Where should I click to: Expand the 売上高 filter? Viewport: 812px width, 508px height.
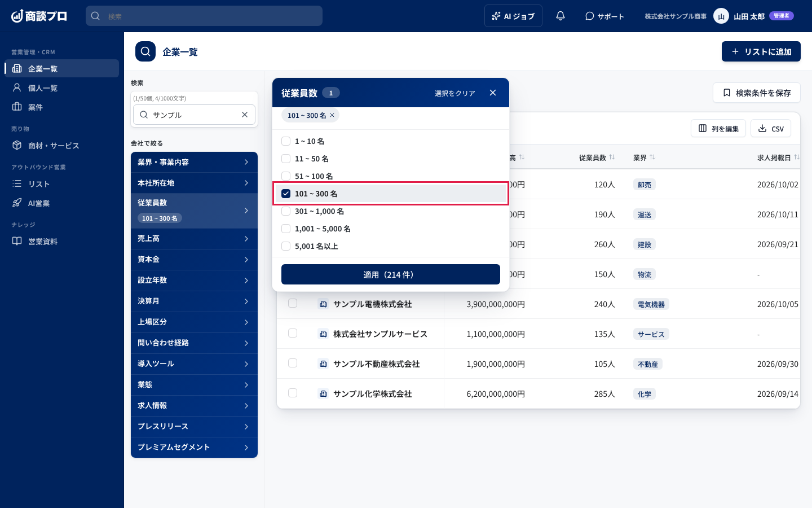click(194, 239)
